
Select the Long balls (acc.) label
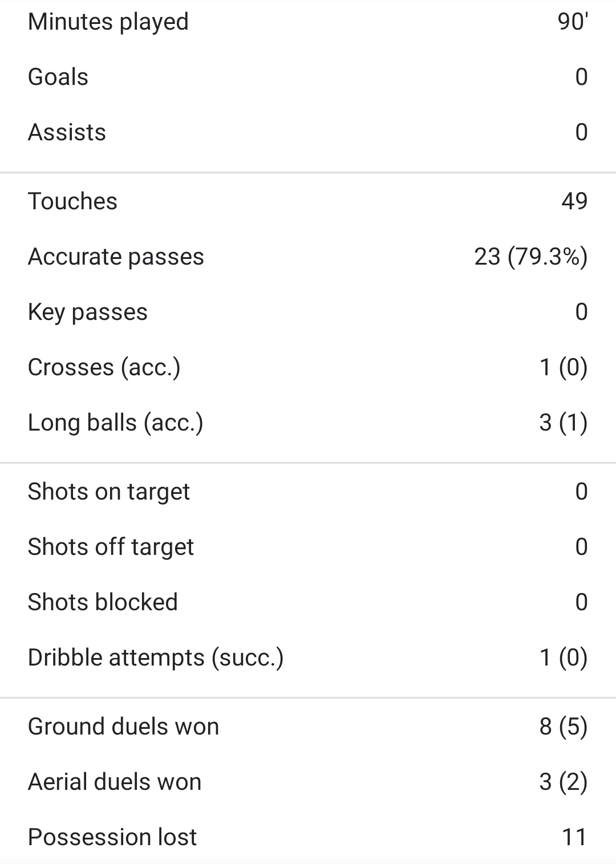click(115, 423)
